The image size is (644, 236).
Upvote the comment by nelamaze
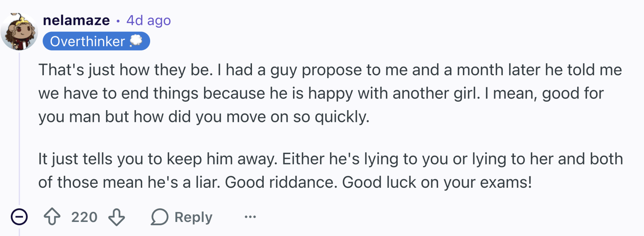point(52,217)
